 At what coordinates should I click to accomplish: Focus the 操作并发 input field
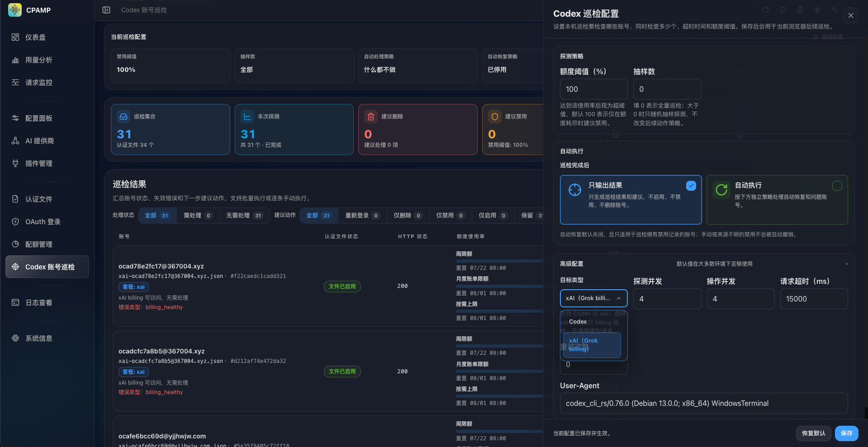[x=740, y=299]
